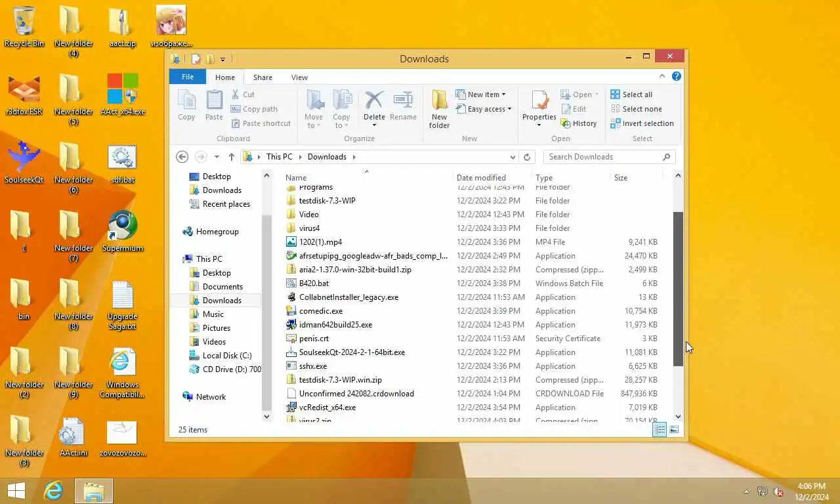
Task: Click the Paste ribbon icon
Action: (214, 105)
